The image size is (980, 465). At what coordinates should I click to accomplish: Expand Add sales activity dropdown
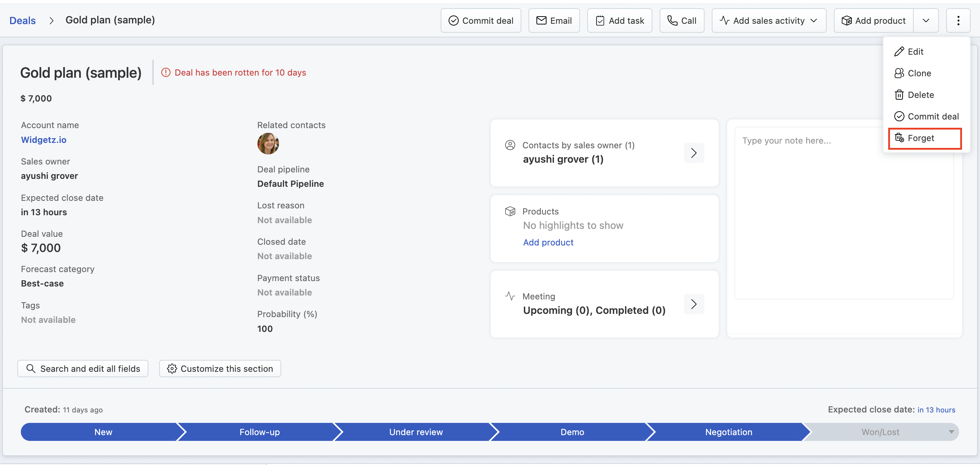[769, 21]
